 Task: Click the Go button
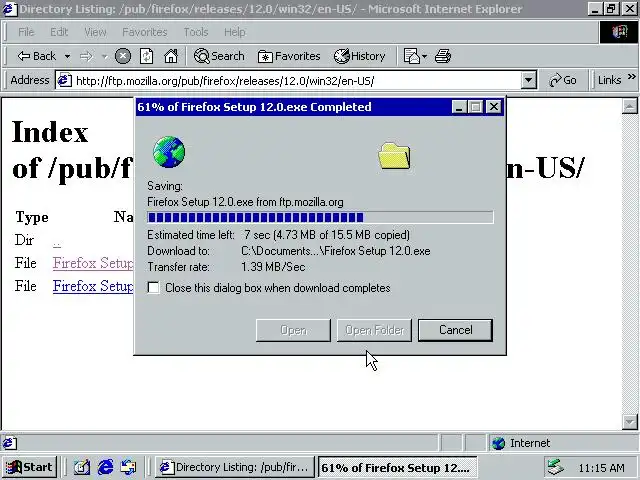click(x=563, y=80)
